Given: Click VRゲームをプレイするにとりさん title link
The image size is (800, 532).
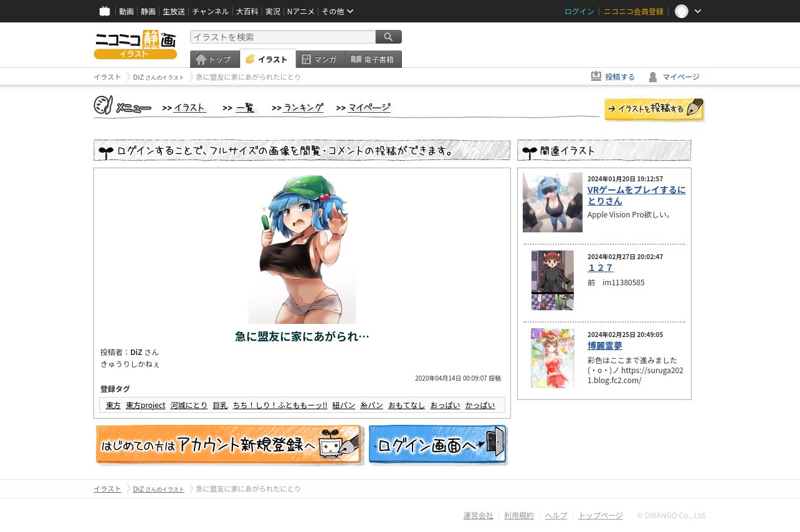Looking at the screenshot, I should (636, 196).
